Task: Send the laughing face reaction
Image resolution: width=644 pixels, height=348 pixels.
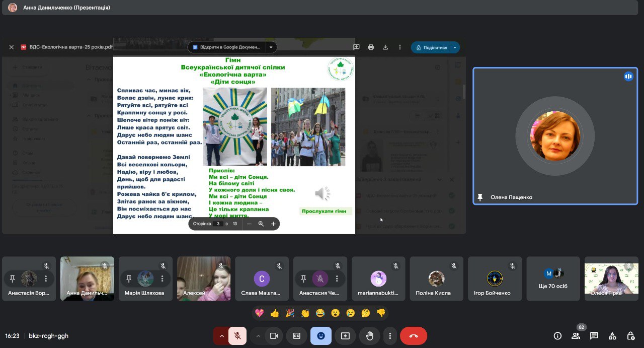Action: 320,313
